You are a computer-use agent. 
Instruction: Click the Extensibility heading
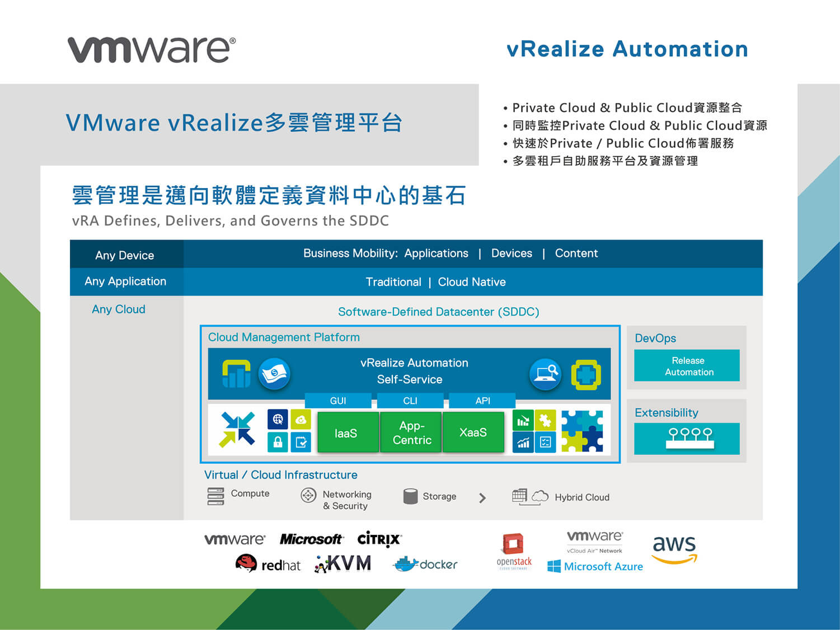[x=667, y=413]
